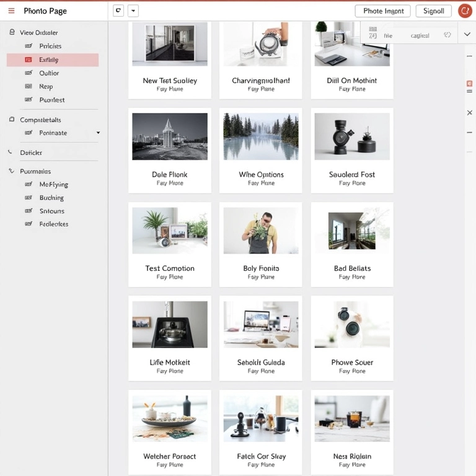Click the icon next to MoFtying
Viewport: 476px width, 476px height.
pyautogui.click(x=29, y=184)
